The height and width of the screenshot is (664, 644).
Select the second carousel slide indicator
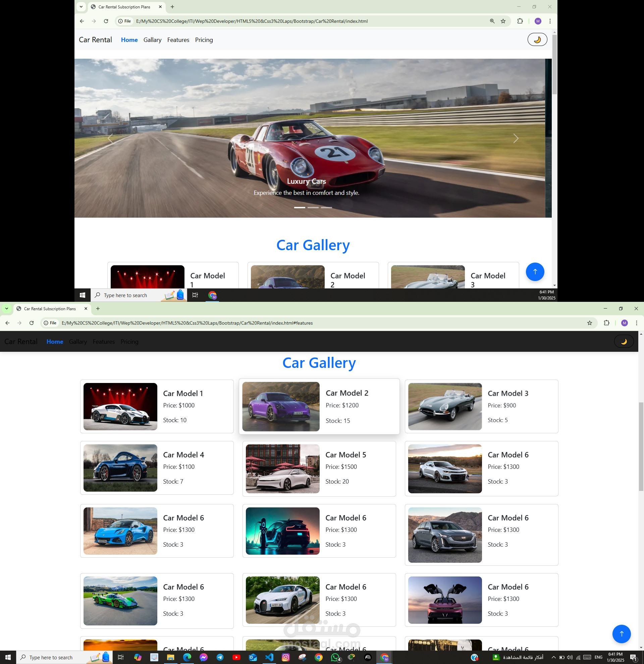(313, 207)
